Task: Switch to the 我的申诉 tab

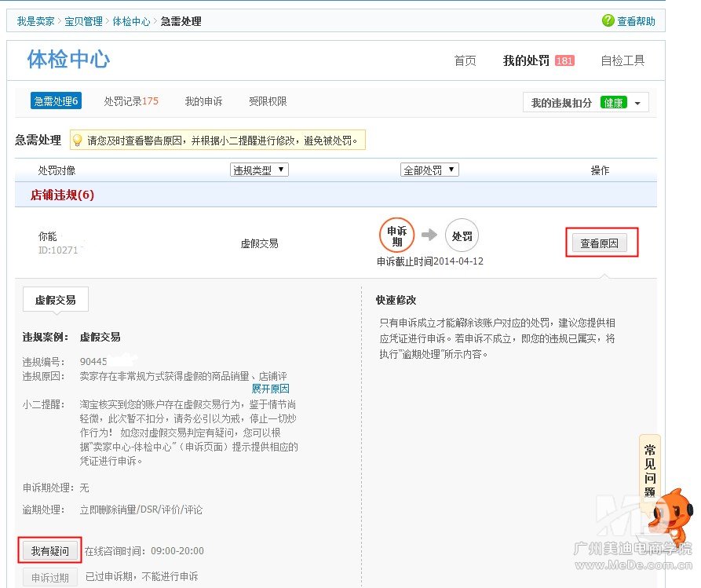Action: [x=203, y=101]
